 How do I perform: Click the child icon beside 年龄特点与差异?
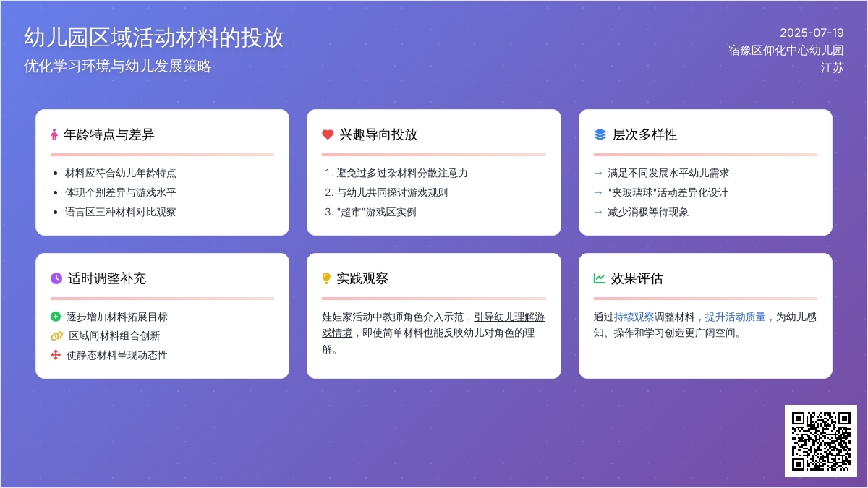coord(54,134)
